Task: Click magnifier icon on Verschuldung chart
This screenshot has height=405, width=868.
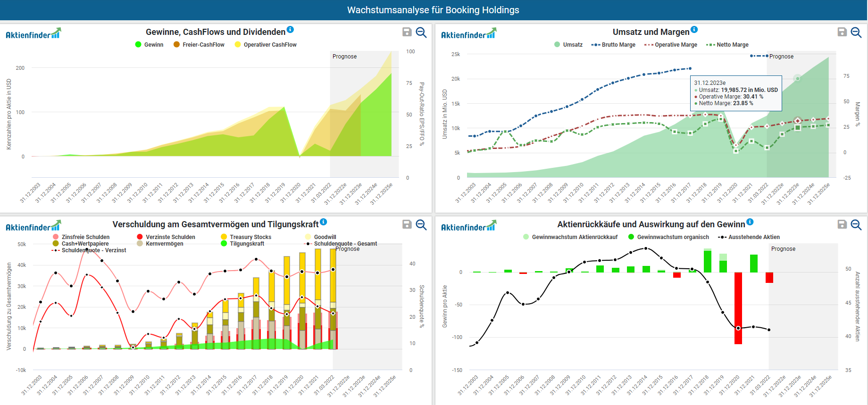Action: pyautogui.click(x=421, y=224)
